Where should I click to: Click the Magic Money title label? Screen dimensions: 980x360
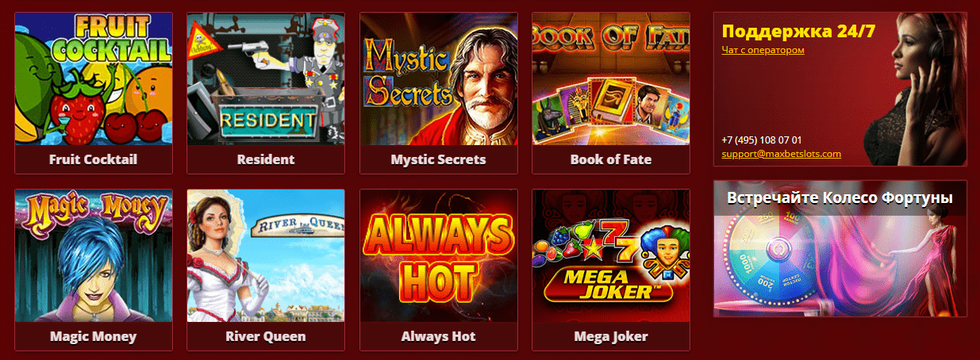coord(93,336)
